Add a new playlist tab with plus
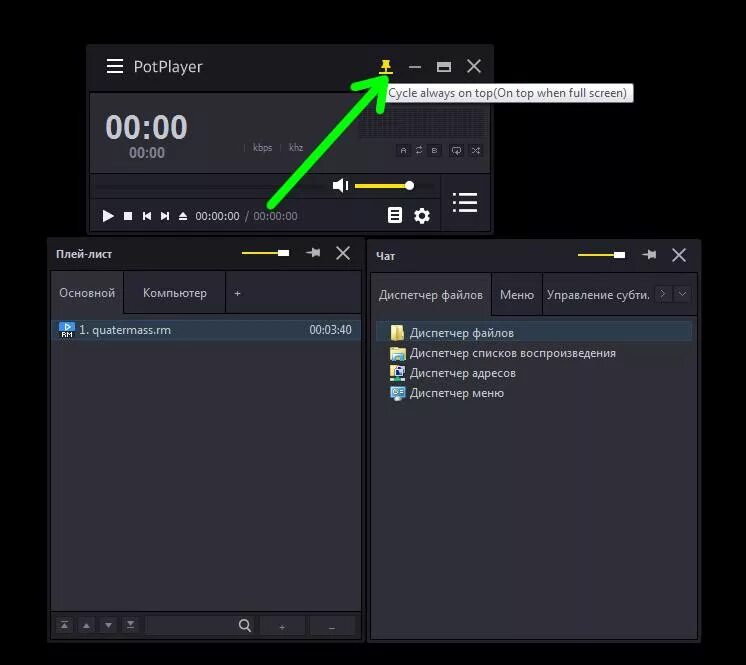Image resolution: width=746 pixels, height=665 pixels. point(237,293)
